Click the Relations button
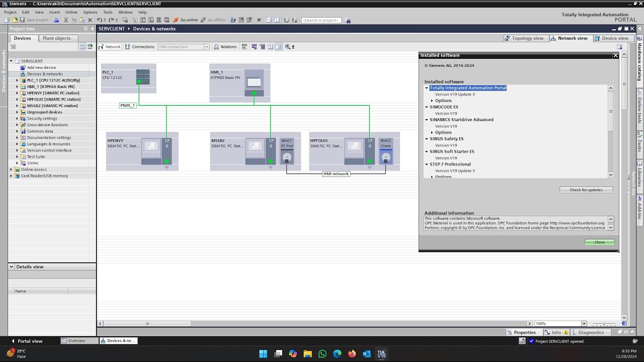Screen dimensions: 644x362 (225, 47)
